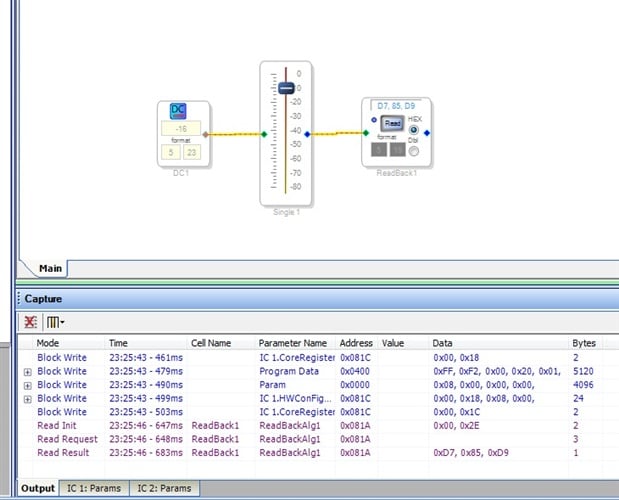Screen dimensions: 619x500
Task: Click the ReadBack1 value display D7, 85, D9
Action: [x=396, y=106]
